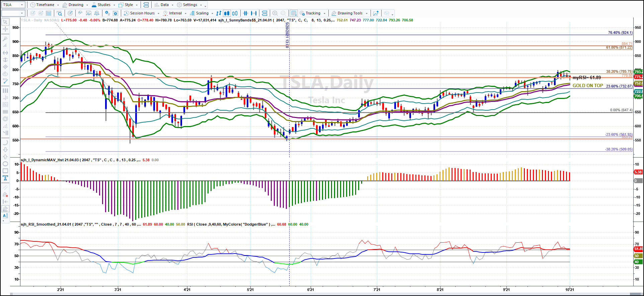
Task: Click the zoom in magnifier
Action: pos(275,13)
